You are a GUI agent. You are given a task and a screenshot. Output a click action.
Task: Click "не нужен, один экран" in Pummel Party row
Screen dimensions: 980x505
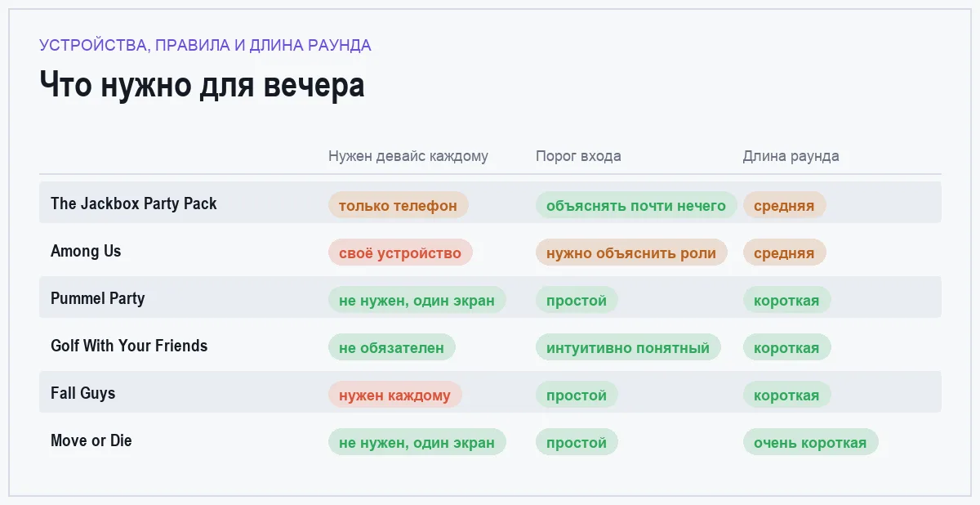click(416, 300)
